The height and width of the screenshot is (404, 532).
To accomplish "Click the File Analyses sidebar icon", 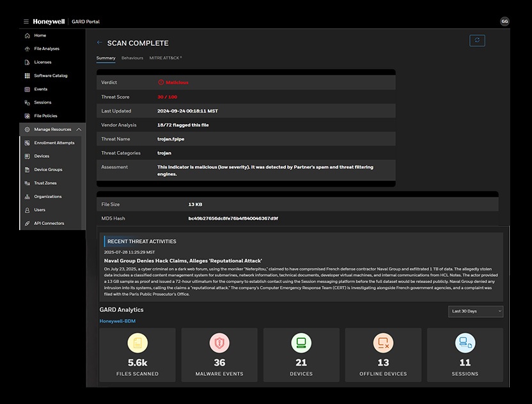I will click(27, 49).
